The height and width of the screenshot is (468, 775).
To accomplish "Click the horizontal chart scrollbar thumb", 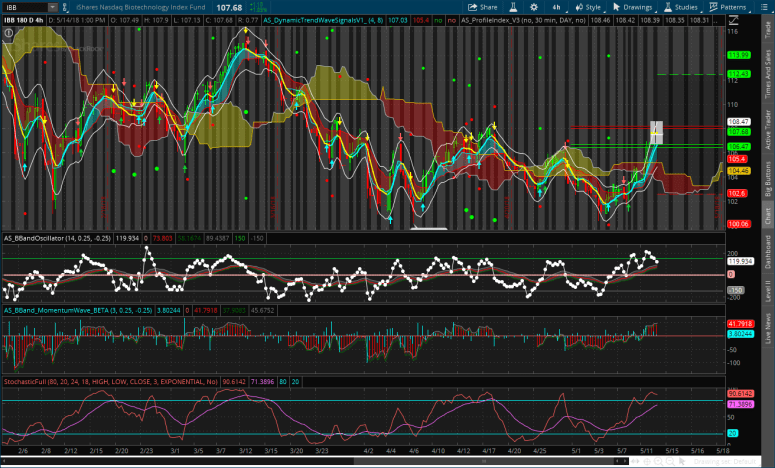I will click(x=483, y=461).
